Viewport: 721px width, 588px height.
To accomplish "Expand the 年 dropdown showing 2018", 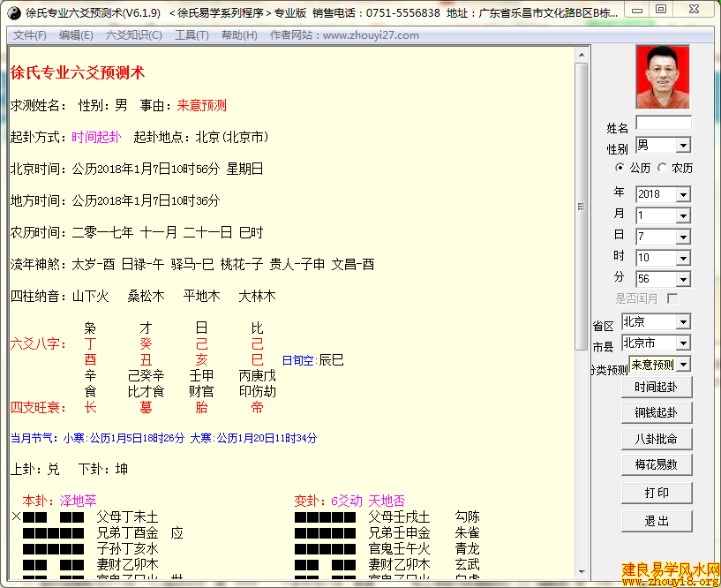I will 682,194.
